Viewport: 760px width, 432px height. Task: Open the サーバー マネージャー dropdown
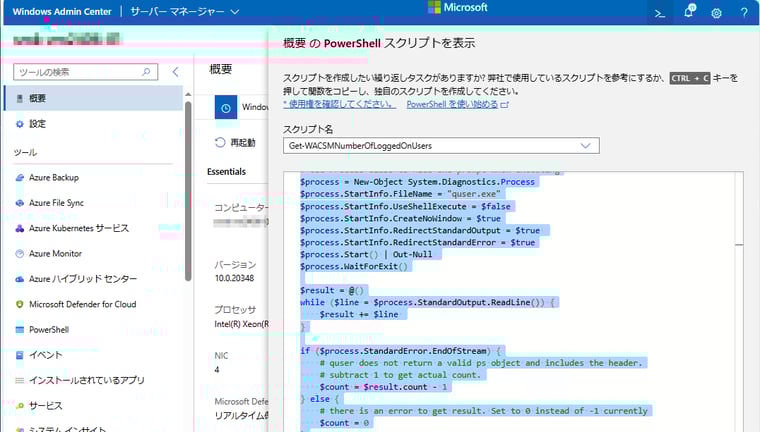(x=185, y=12)
